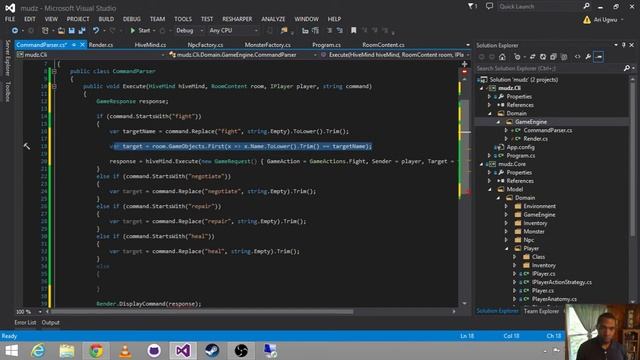This screenshot has height=360, width=640.
Task: Collapse the GameEngine folder in mudz.Cli
Action: click(x=498, y=122)
